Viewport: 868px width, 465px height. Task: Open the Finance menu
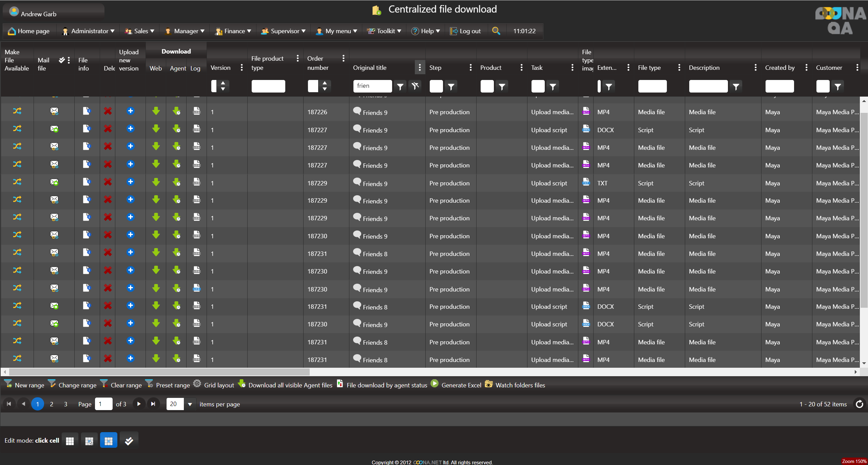[x=234, y=31]
